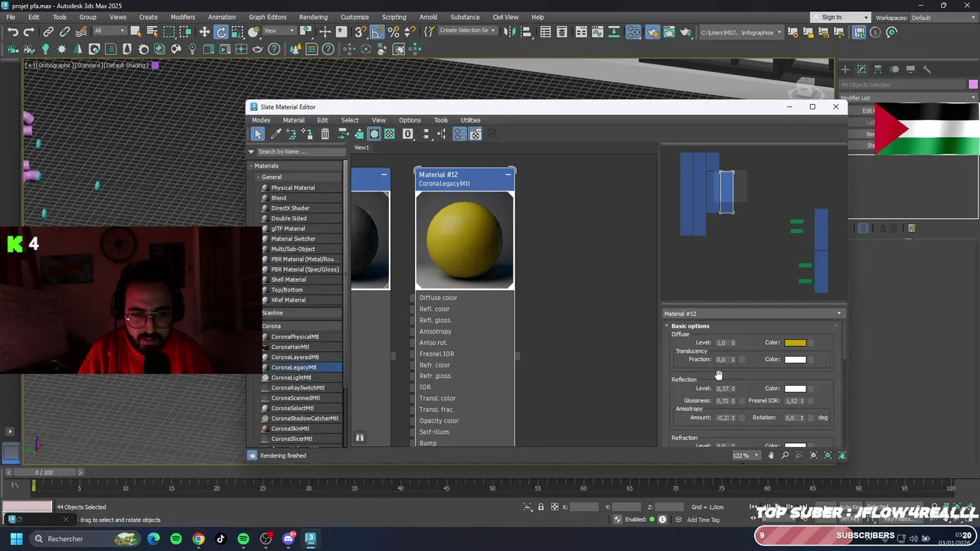Viewport: 980px width, 551px height.
Task: Collapse the General materials subgroup
Action: 258,177
